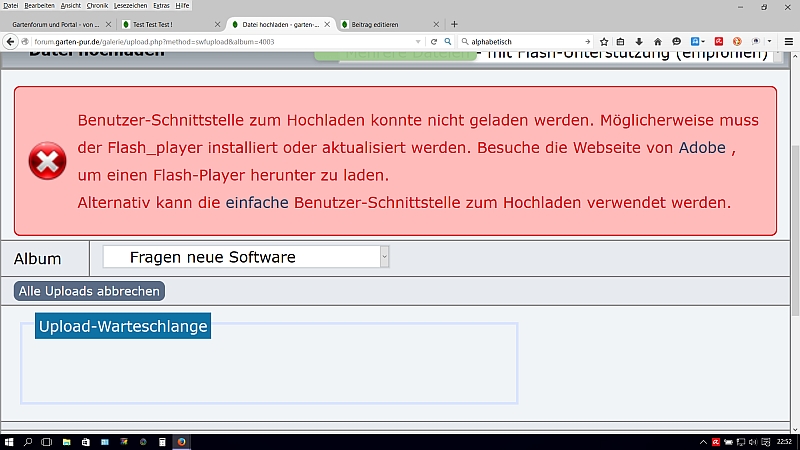Open Windows Start menu
This screenshot has width=800, height=450.
click(x=9, y=441)
